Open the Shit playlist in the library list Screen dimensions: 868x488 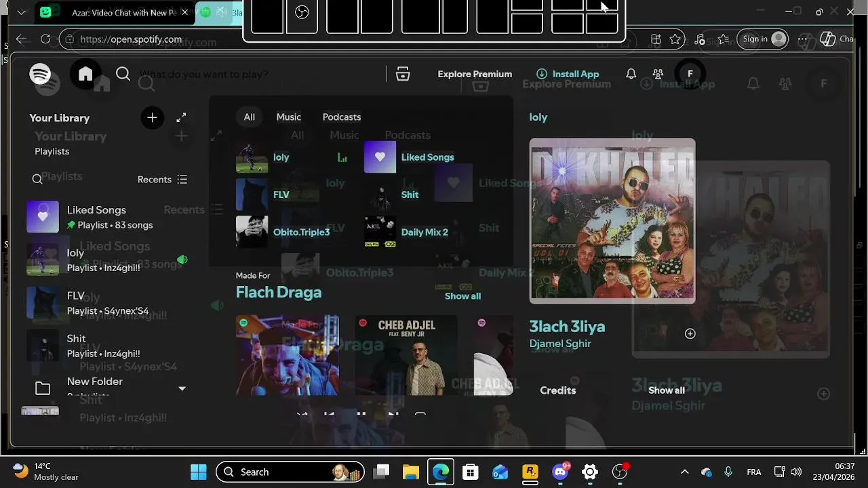coord(108,346)
